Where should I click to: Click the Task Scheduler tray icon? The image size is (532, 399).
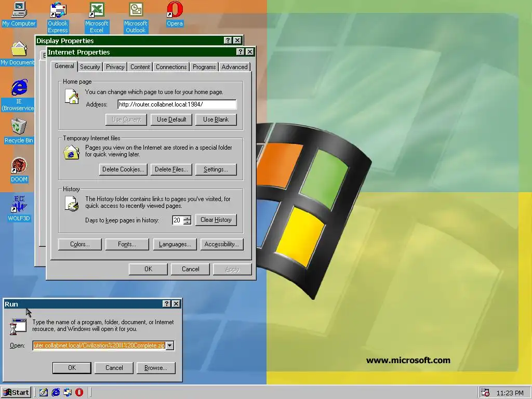click(485, 393)
